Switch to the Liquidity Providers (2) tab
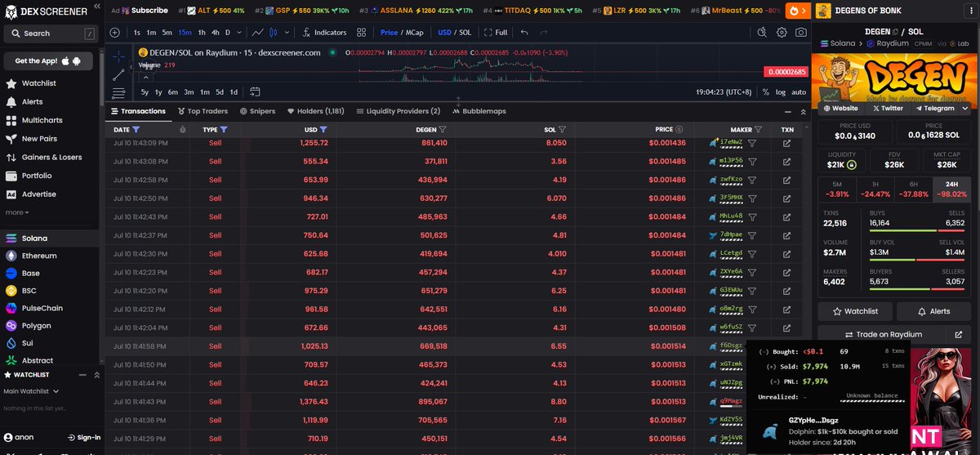This screenshot has height=455, width=980. [398, 111]
